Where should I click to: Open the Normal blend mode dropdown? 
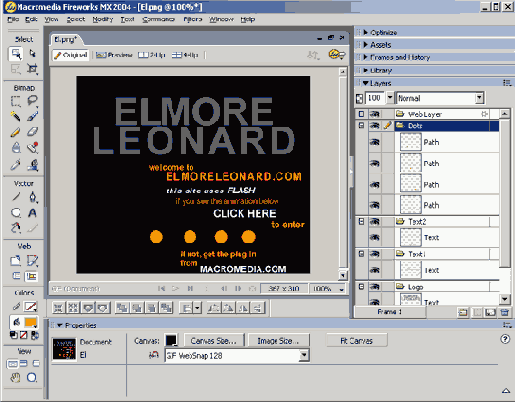pos(440,98)
